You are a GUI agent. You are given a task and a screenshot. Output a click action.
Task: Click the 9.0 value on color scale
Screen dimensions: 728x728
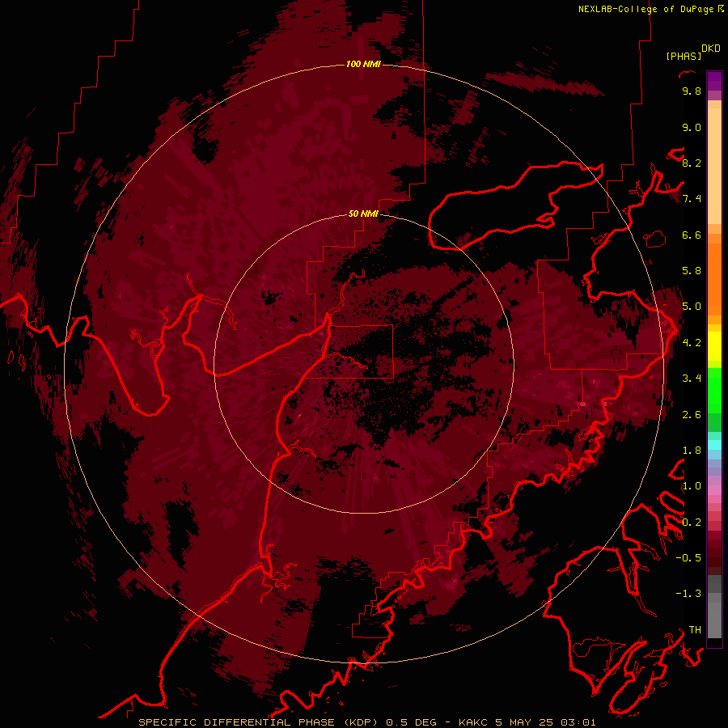[x=692, y=127]
